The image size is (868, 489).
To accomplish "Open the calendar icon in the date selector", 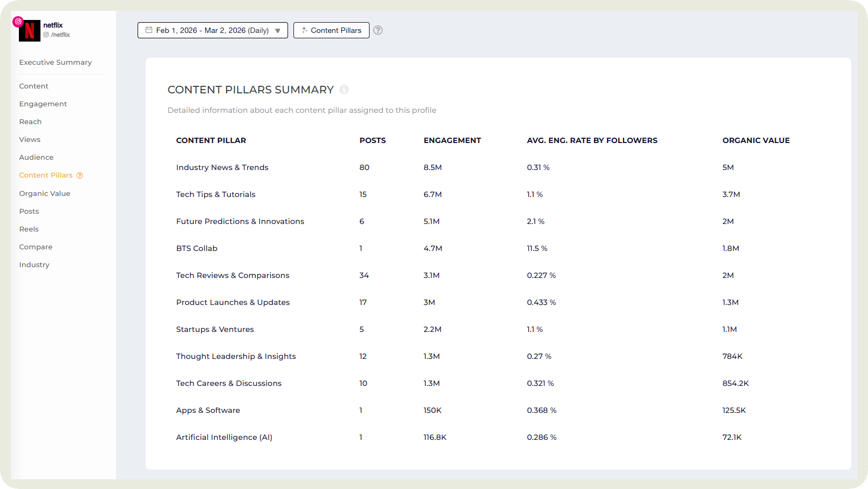I will point(149,30).
